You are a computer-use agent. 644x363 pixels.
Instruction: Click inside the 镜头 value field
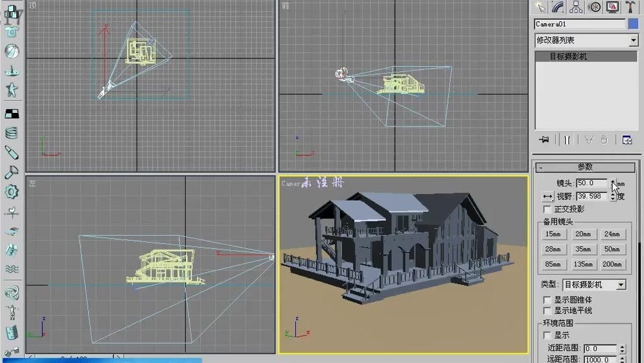pyautogui.click(x=590, y=184)
